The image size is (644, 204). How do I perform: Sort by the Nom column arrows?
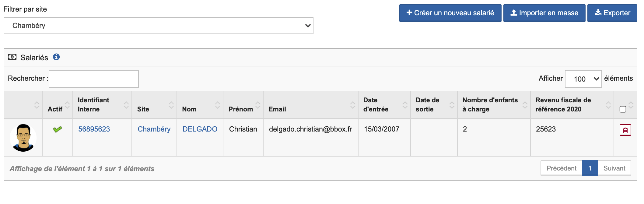[218, 105]
